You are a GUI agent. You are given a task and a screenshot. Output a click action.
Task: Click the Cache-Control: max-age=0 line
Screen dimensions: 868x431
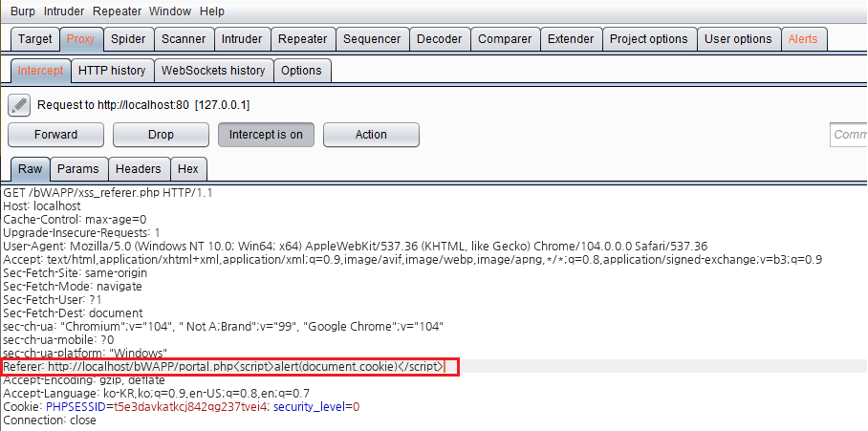[76, 220]
